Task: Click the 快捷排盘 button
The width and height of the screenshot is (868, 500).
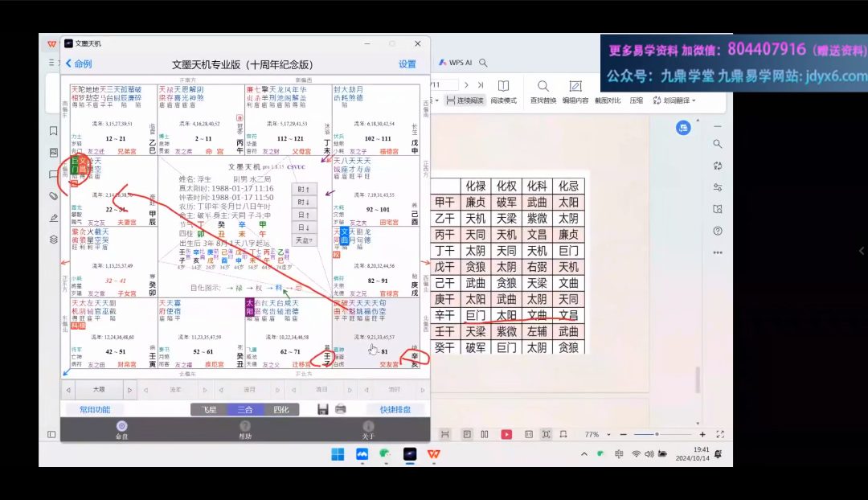Action: 395,409
